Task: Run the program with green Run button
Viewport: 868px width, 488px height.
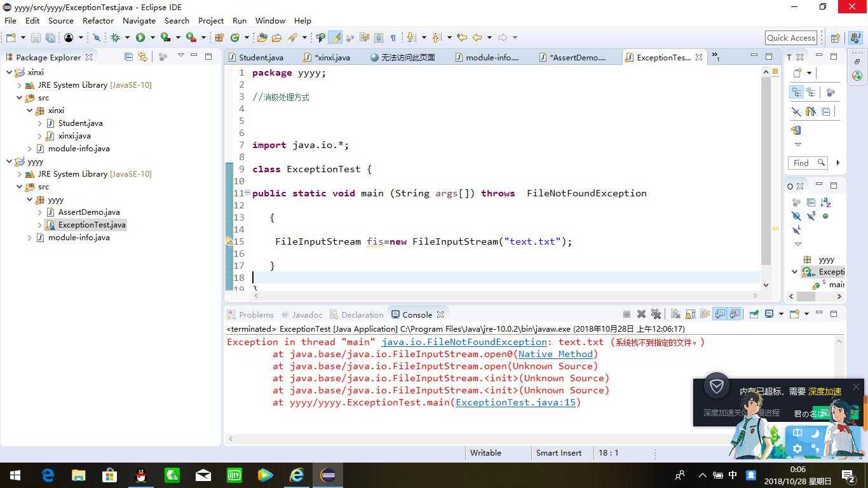Action: click(140, 38)
